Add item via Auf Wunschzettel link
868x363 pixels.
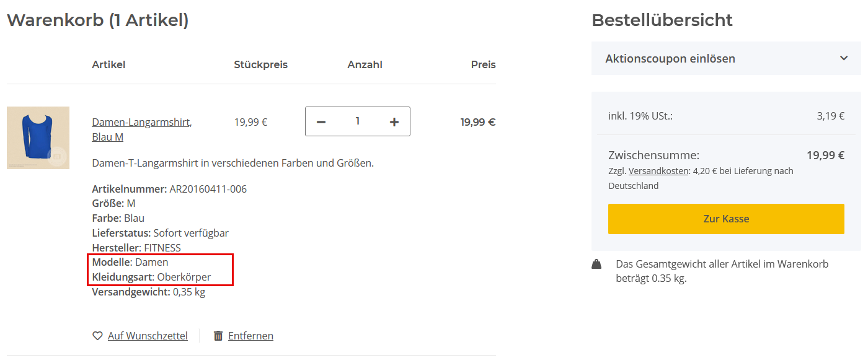click(148, 336)
